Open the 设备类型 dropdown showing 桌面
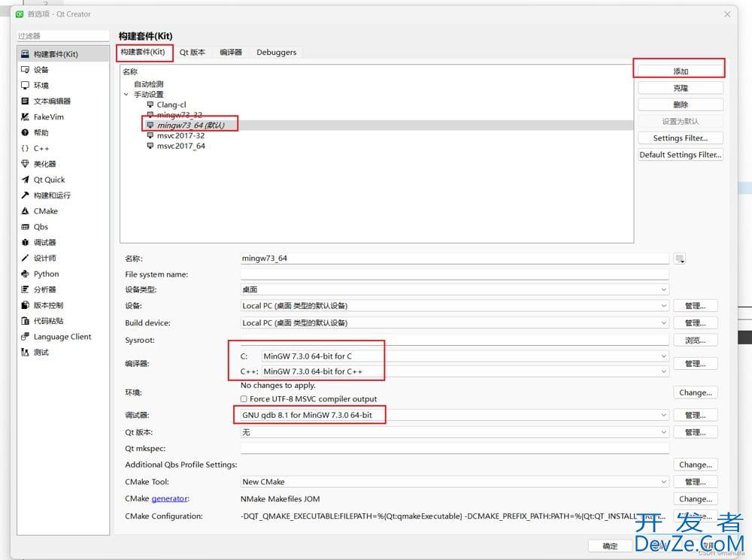Viewport: 752px width, 560px height. coord(454,289)
